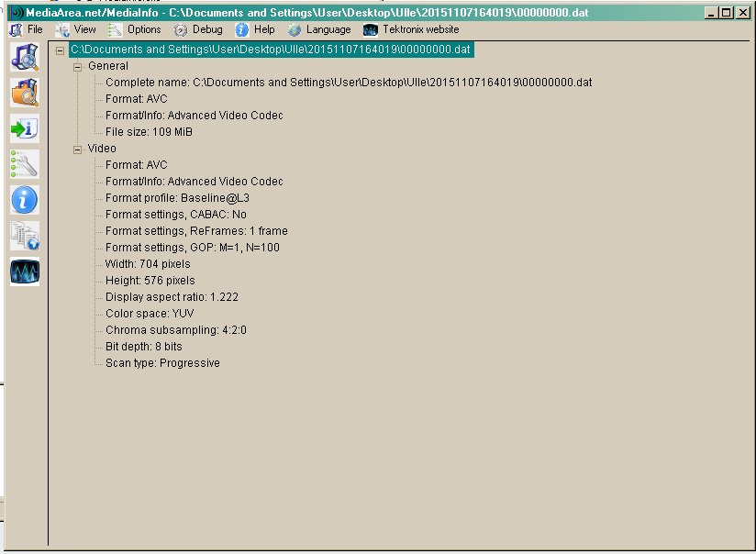Select 'File size: 109 MiB' row
This screenshot has height=554, width=756.
click(149, 132)
